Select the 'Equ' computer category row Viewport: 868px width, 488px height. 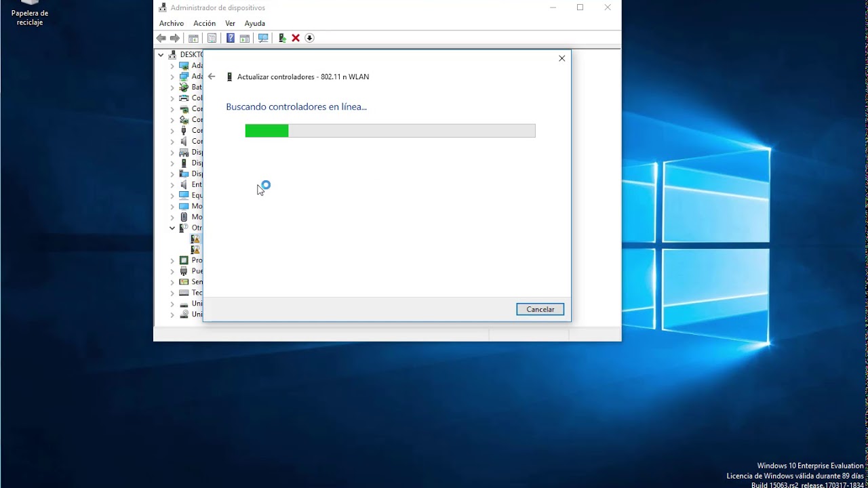[191, 195]
